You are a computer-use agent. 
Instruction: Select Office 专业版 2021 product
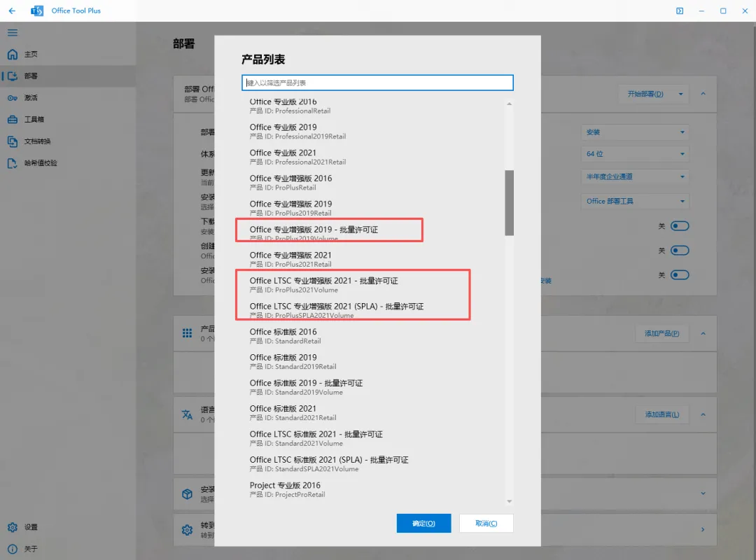tap(372, 157)
